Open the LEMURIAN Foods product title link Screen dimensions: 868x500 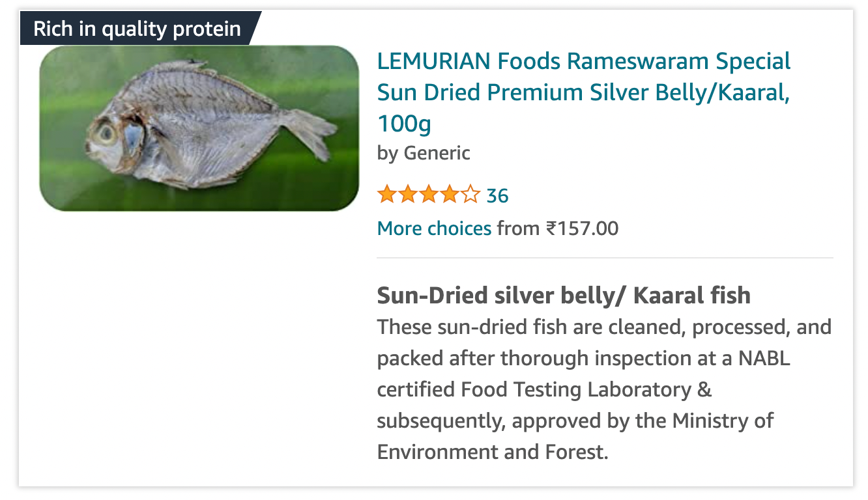(583, 62)
